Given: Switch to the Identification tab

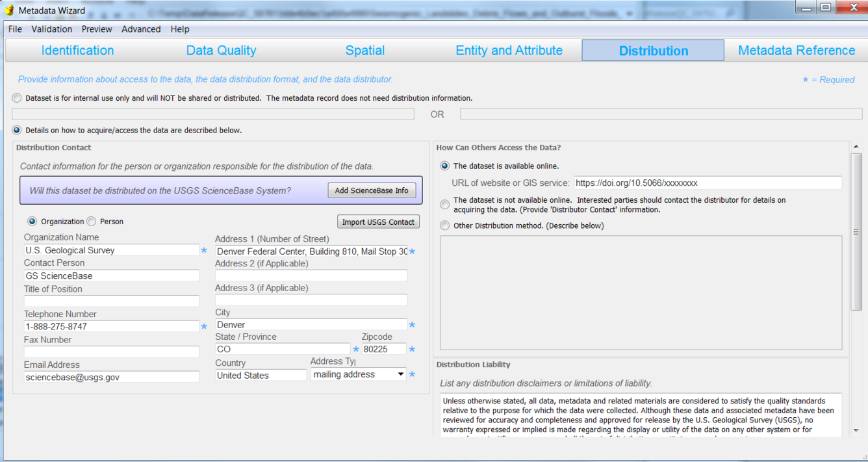Looking at the screenshot, I should [x=77, y=51].
